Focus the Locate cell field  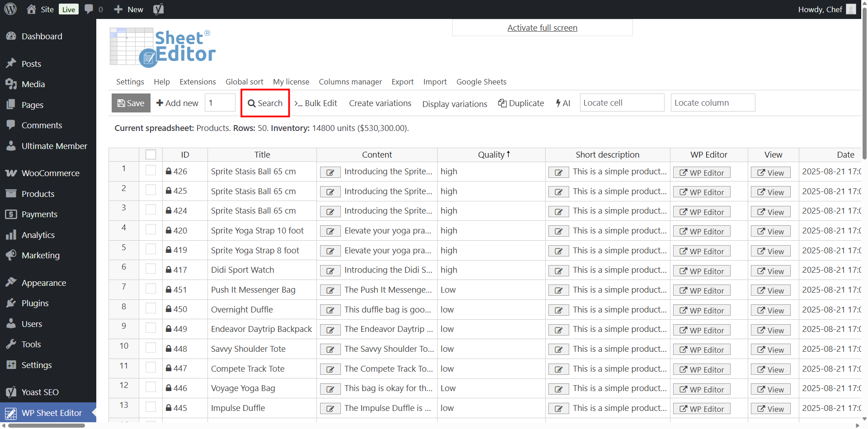pos(622,103)
